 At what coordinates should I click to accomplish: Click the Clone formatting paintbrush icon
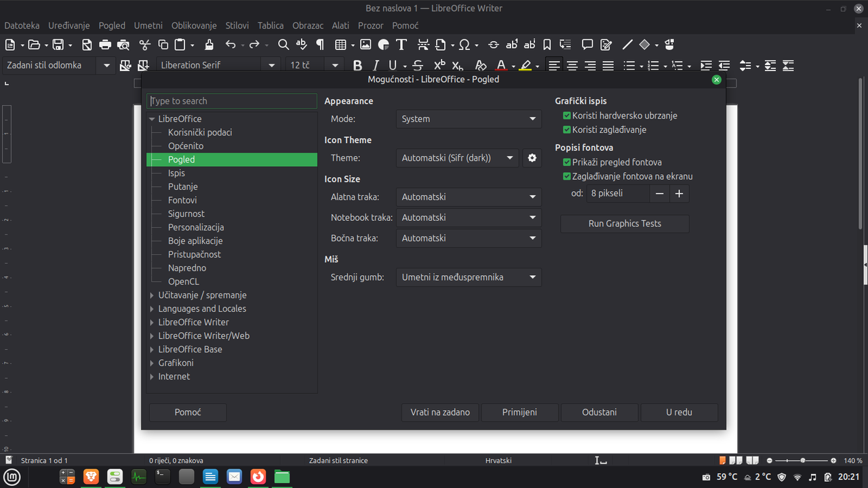pyautogui.click(x=210, y=45)
